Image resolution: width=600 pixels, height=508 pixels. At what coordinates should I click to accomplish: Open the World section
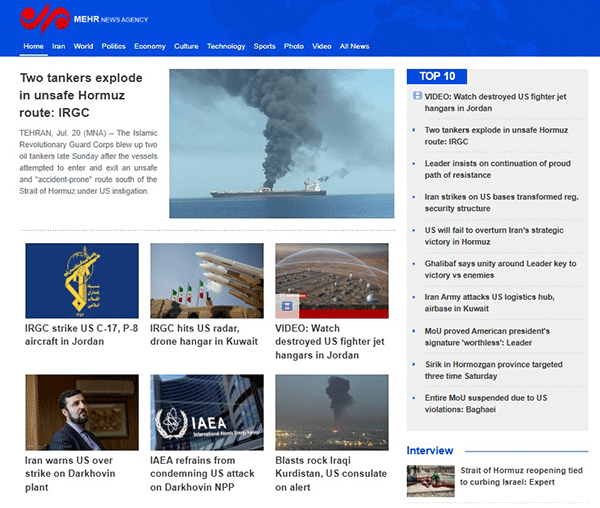point(83,46)
